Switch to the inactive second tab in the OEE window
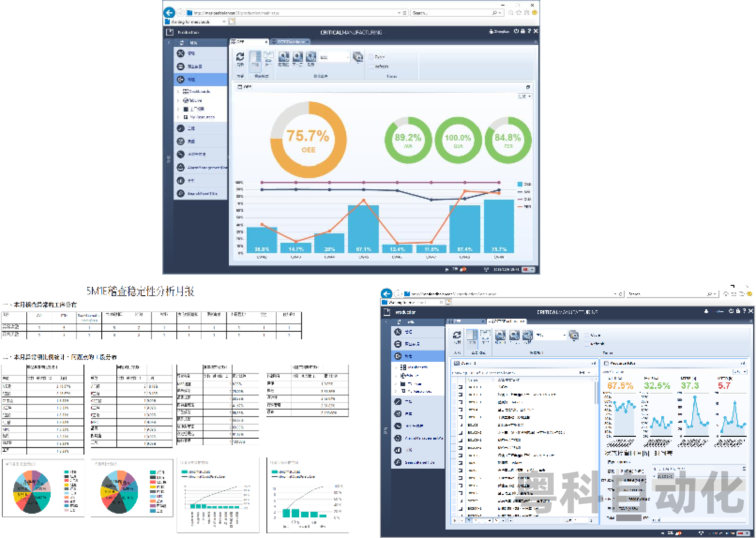Viewport: 756px width, 538px height. 290,42
